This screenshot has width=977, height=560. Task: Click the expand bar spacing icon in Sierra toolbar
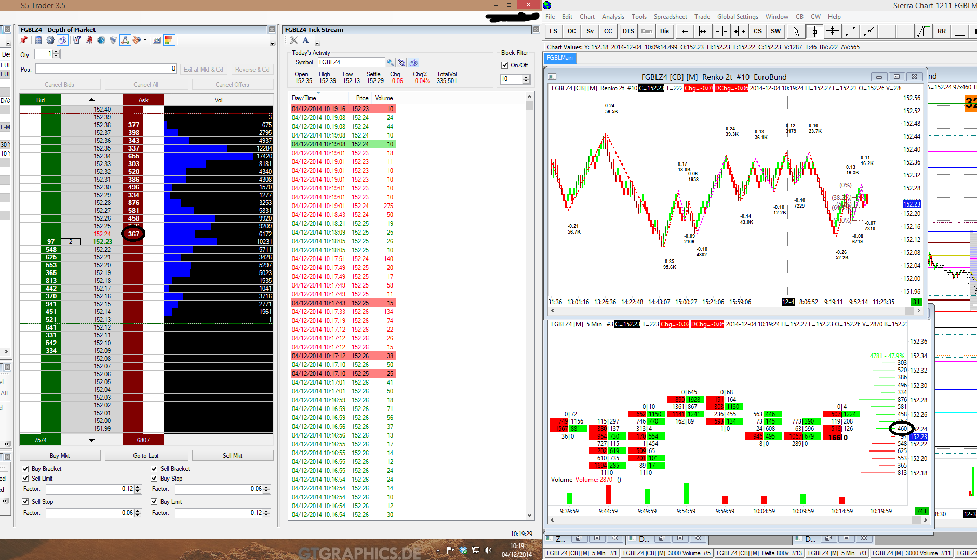pos(685,31)
